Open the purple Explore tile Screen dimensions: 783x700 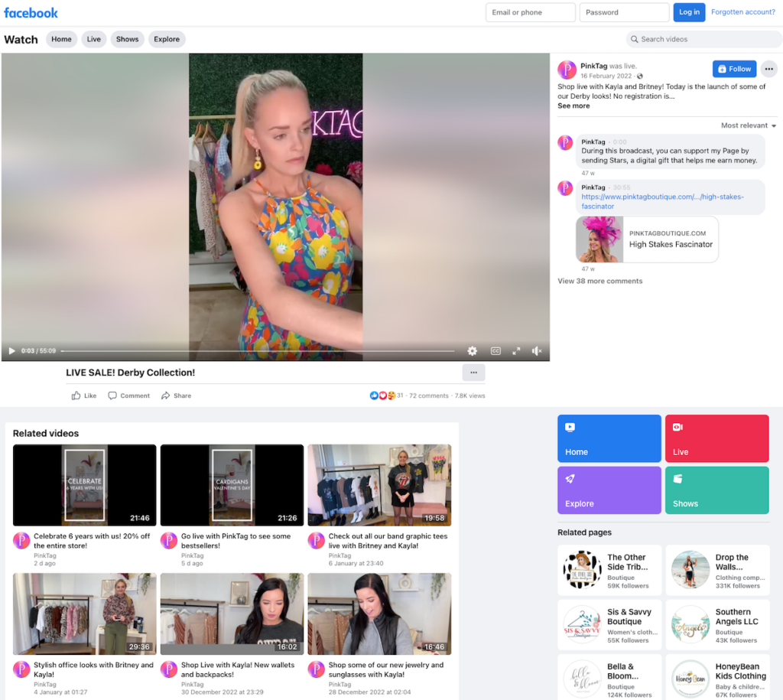click(609, 490)
